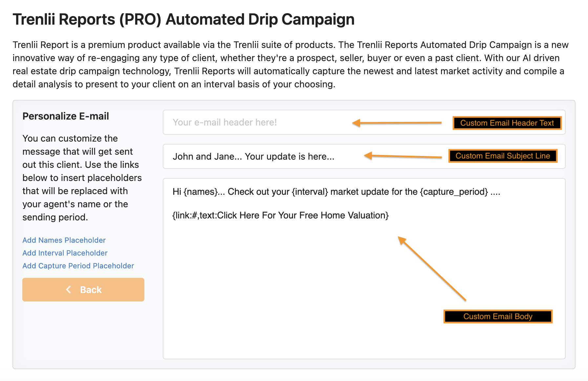Go back using the orange Back button
Image resolution: width=588 pixels, height=381 pixels.
point(83,290)
